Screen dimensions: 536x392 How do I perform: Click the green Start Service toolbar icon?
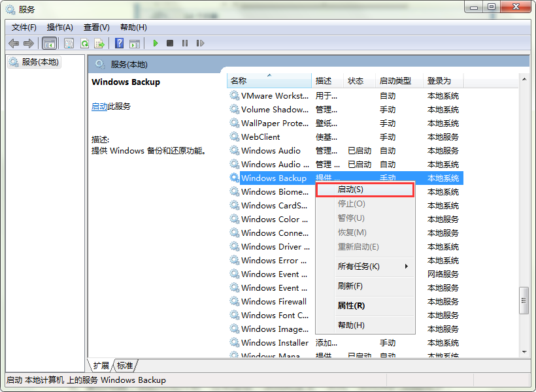156,43
